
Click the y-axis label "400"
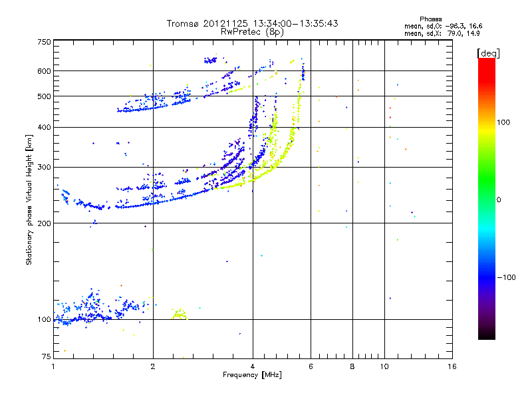click(44, 127)
